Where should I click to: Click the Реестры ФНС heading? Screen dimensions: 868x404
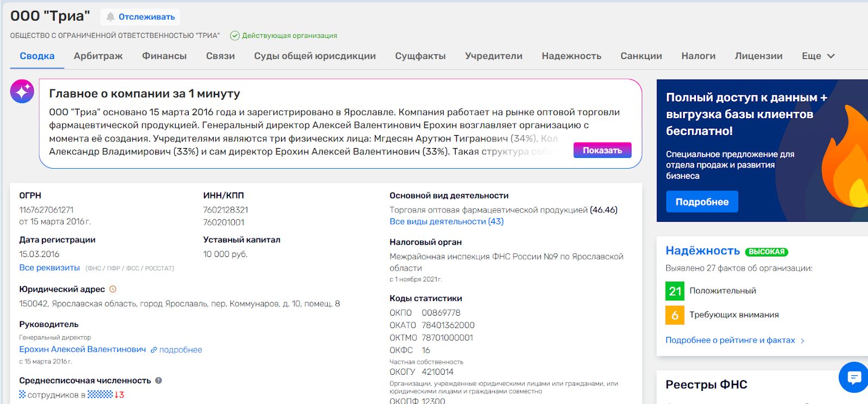point(706,384)
